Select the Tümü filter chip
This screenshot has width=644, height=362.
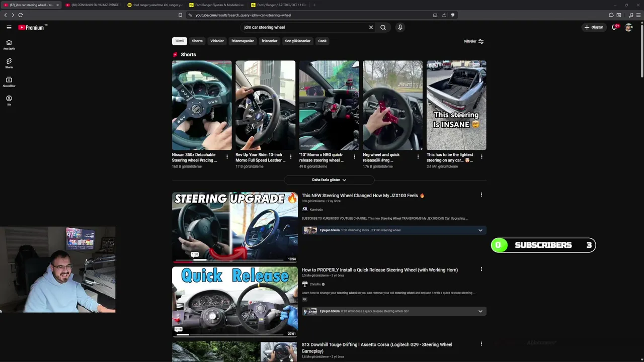click(180, 41)
